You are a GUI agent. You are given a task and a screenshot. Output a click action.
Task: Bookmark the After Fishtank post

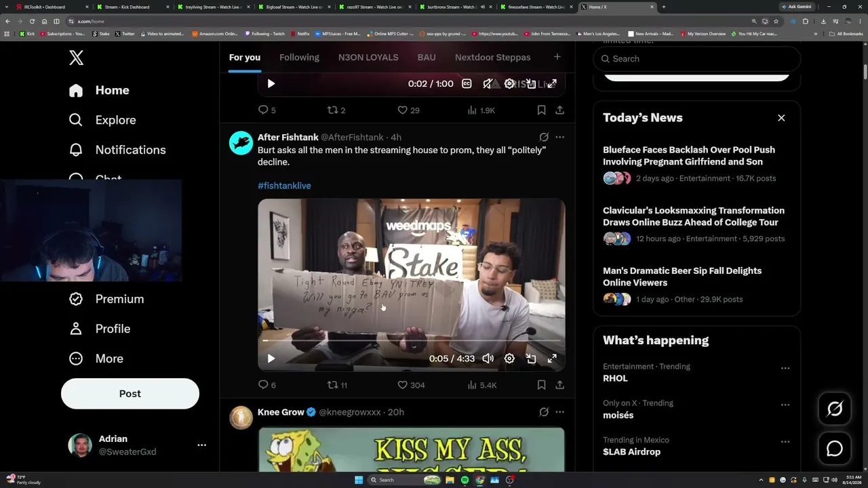pyautogui.click(x=541, y=385)
